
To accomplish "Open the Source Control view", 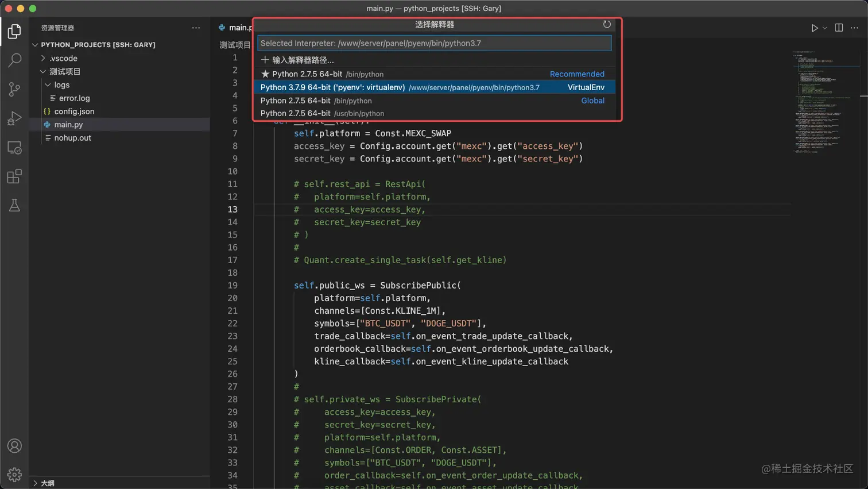I will tap(14, 89).
